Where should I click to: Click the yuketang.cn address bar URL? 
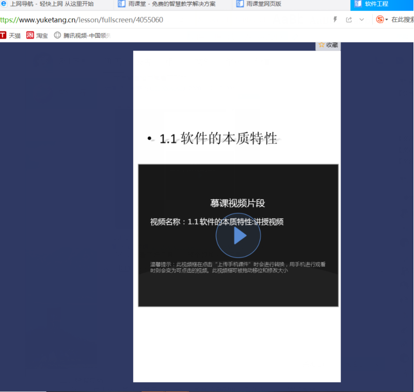(82, 20)
